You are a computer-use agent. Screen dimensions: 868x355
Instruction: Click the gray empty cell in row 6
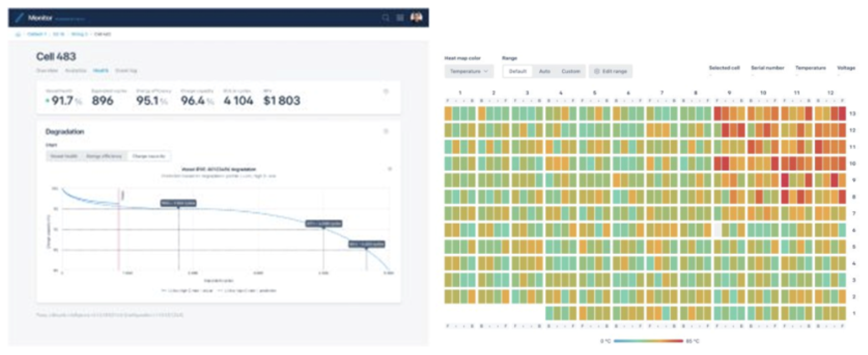point(718,230)
